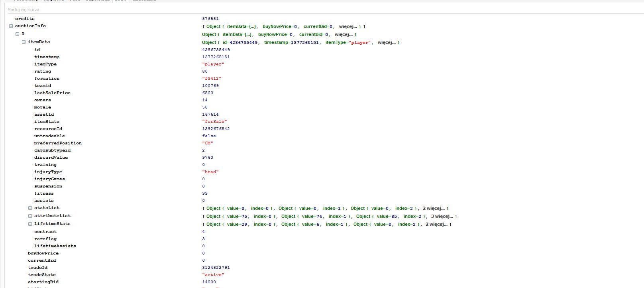
Task: Click the itemData key label
Action: point(39,42)
